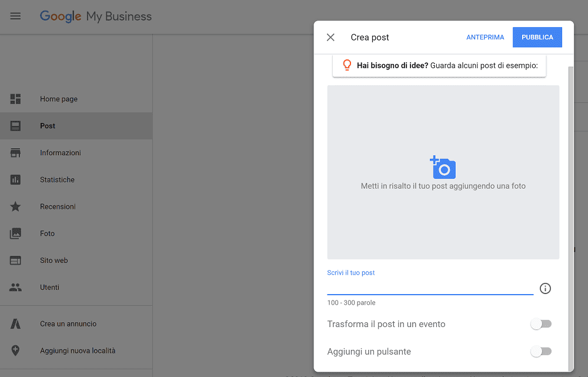588x377 pixels.
Task: Click the Utenti people icon
Action: (15, 288)
